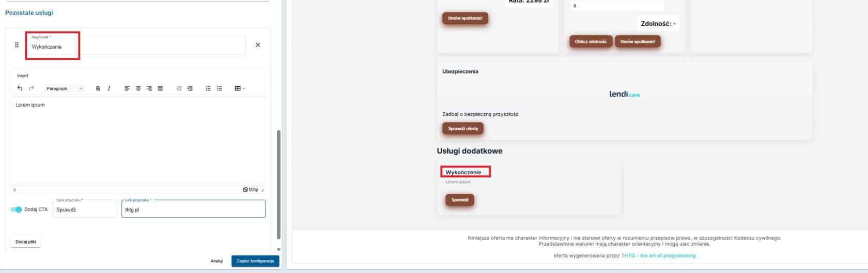Click the Ubezpieczenia title
868x273 pixels.
460,71
